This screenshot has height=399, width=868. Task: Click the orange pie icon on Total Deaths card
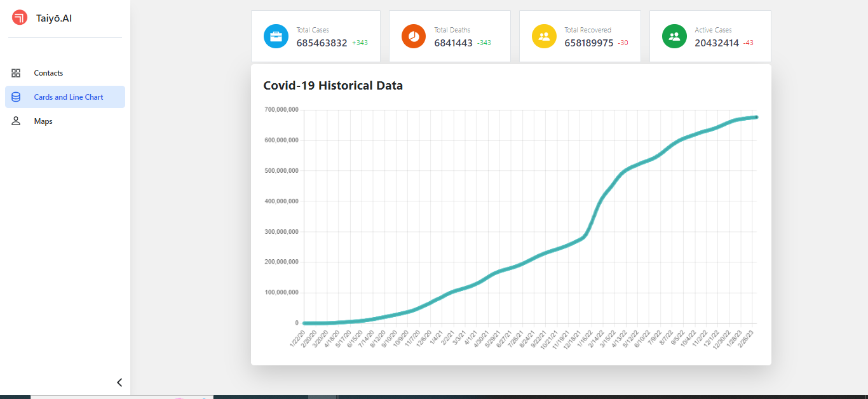tap(414, 36)
